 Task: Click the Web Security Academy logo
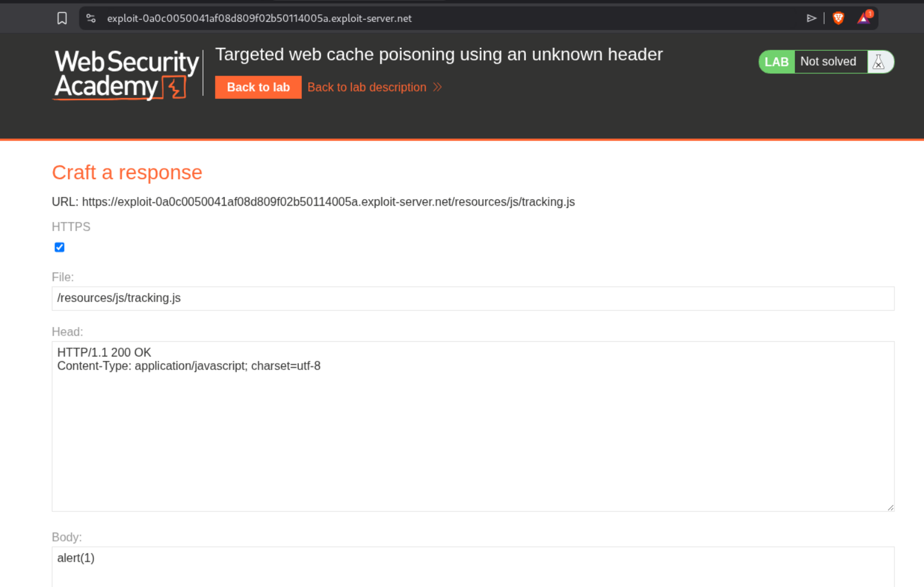127,74
